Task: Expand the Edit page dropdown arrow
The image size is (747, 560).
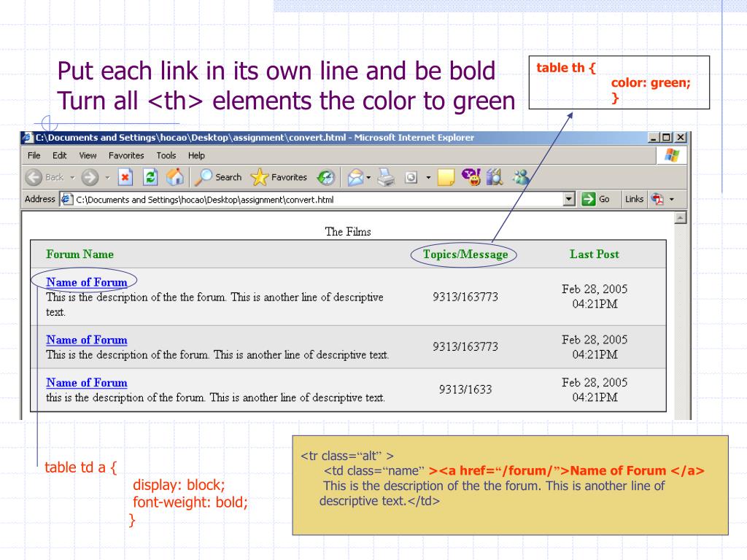Action: (x=428, y=177)
